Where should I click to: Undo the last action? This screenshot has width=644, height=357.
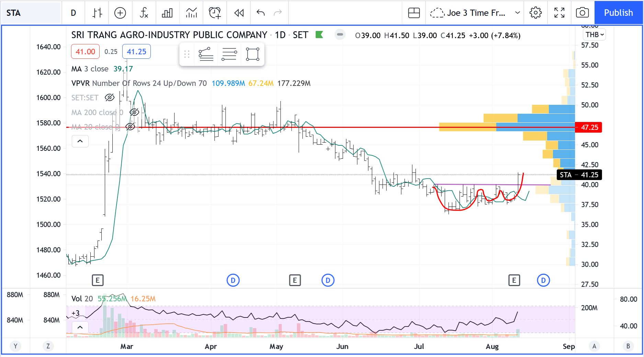tap(261, 13)
